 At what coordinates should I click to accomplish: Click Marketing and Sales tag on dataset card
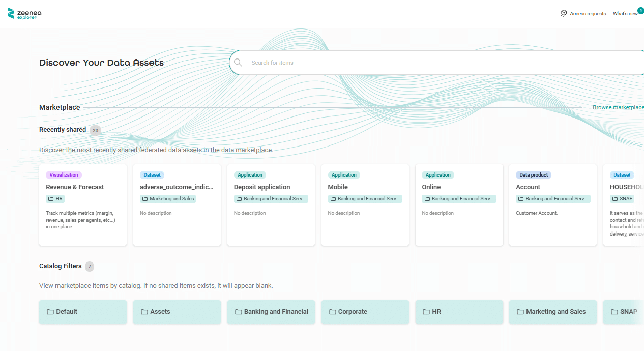coord(168,199)
